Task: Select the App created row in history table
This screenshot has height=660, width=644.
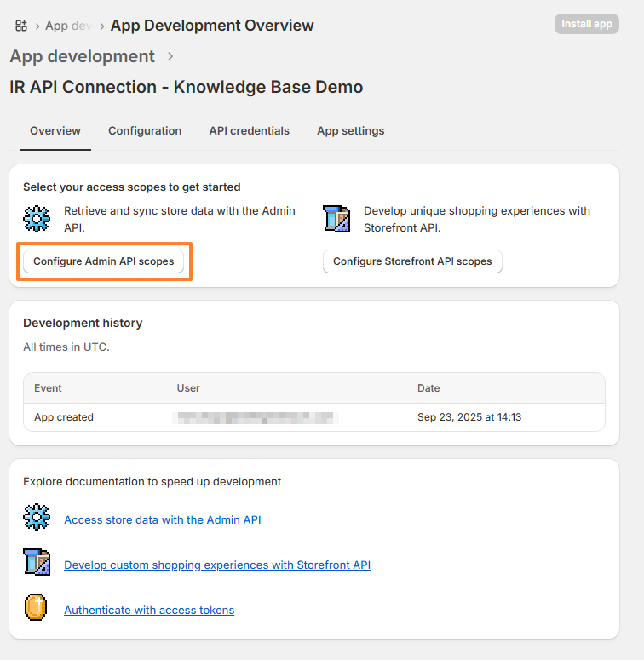Action: tap(313, 417)
